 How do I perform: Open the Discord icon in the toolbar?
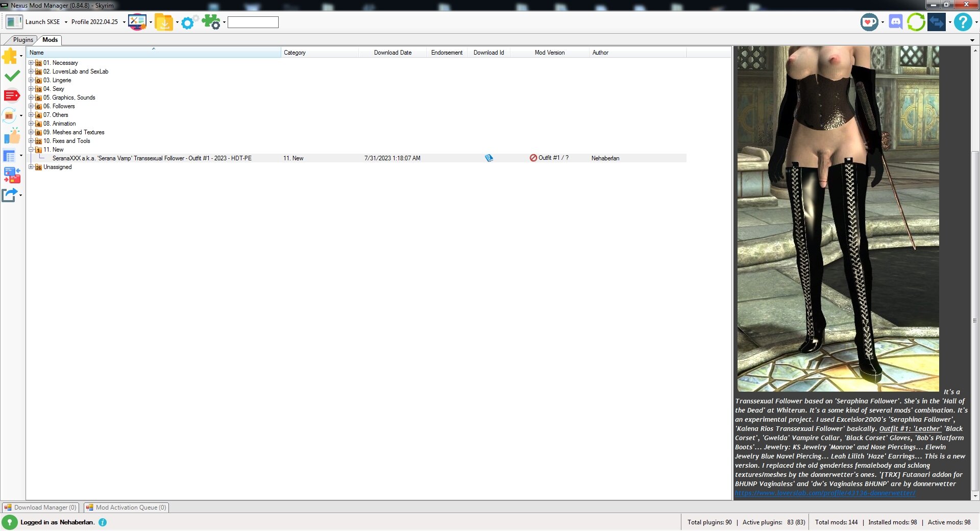tap(896, 22)
